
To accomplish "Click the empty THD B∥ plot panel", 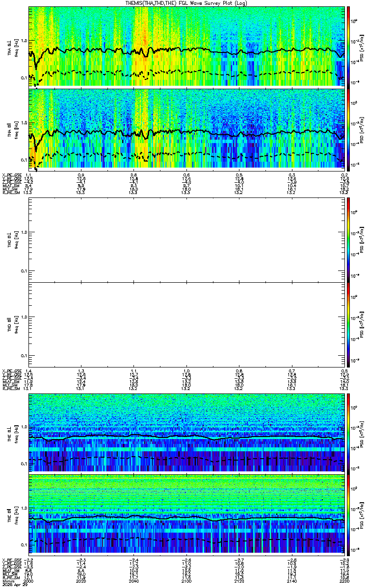I will tap(186, 324).
